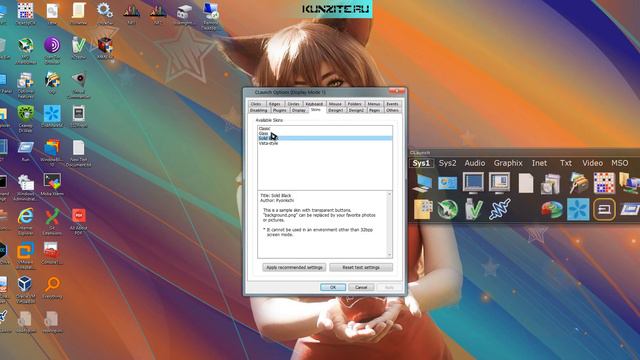Click skin description scrollbar down arrow
This screenshot has height=360, width=640.
[389, 255]
